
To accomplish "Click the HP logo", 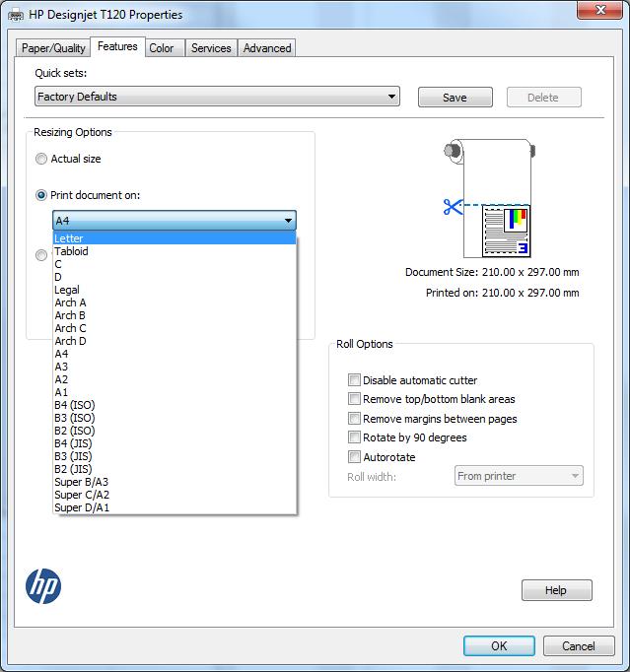I will pos(43,586).
